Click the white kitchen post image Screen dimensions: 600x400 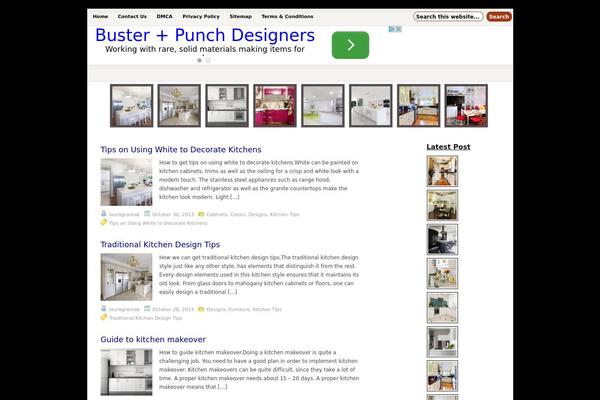click(x=126, y=182)
